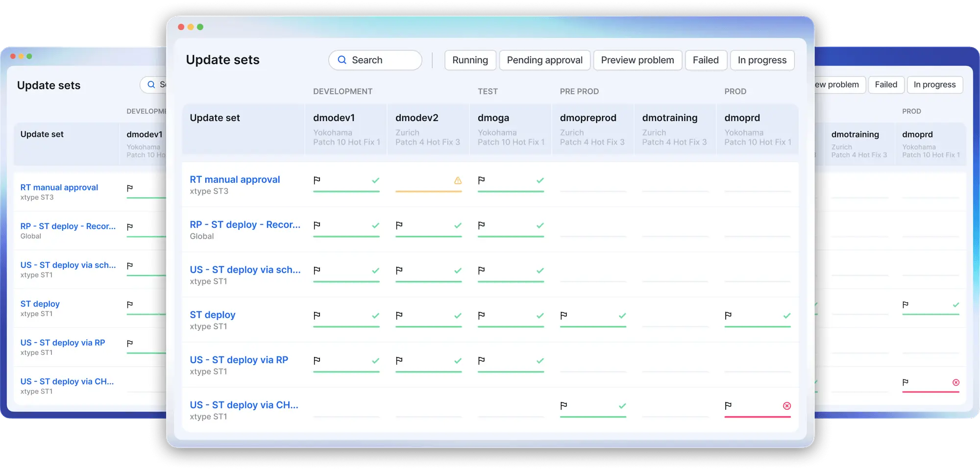
Task: Filter by Pending approval status
Action: tap(545, 60)
